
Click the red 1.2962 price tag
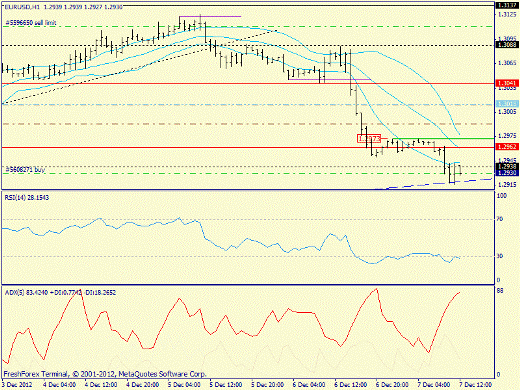(506, 147)
